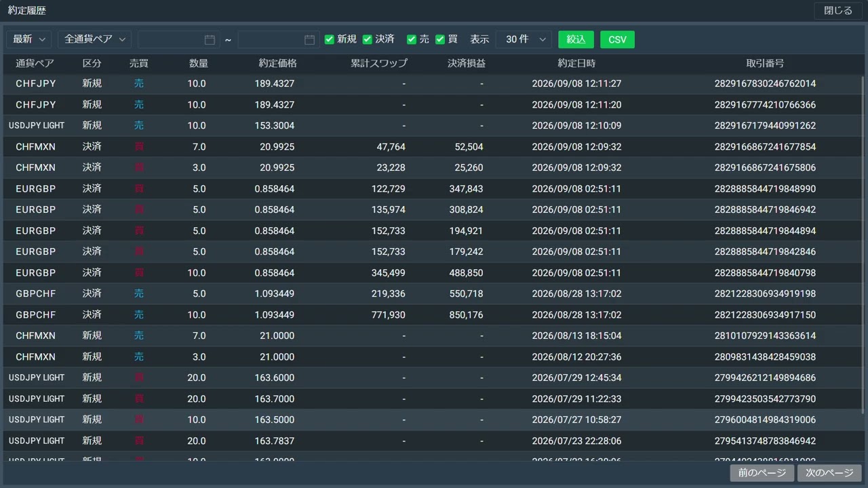
Task: Click the green 絞込 filter button
Action: (x=576, y=39)
